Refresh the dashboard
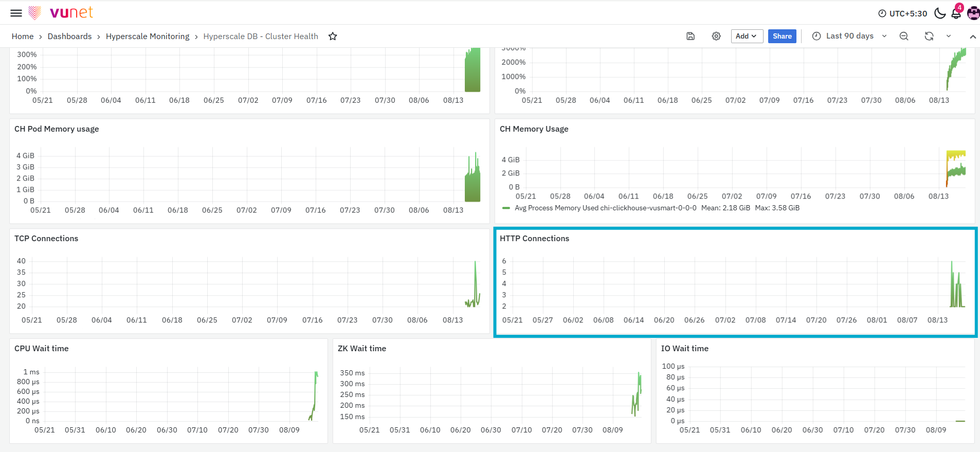980x452 pixels. pyautogui.click(x=929, y=36)
